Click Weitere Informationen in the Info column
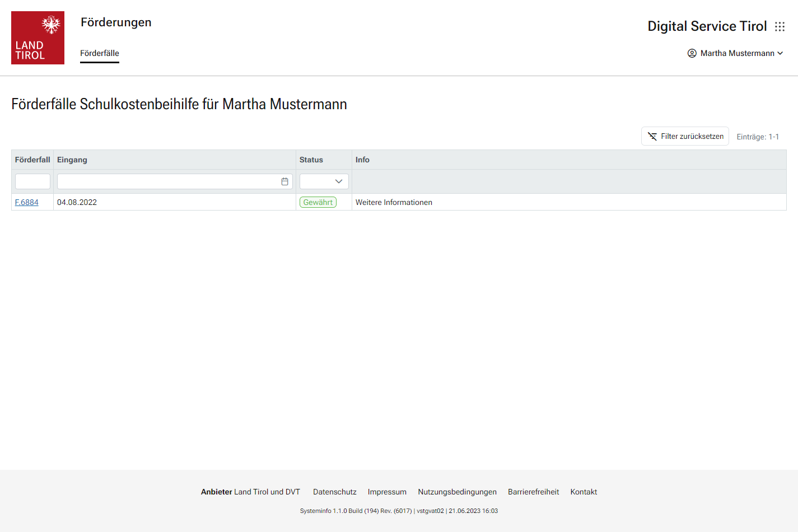 point(394,202)
